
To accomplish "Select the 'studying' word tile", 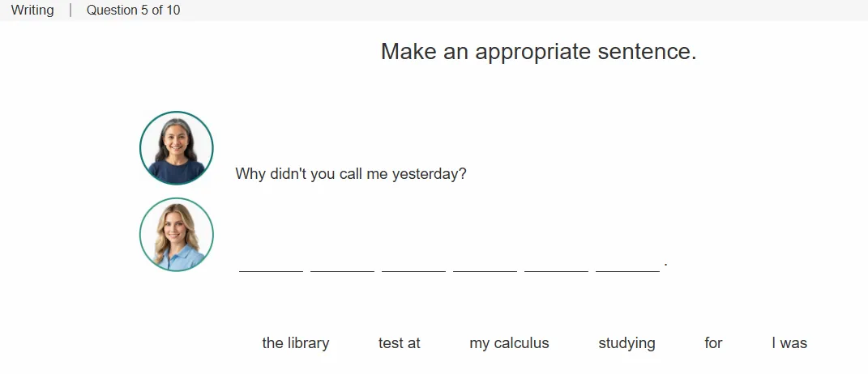I will click(x=626, y=343).
